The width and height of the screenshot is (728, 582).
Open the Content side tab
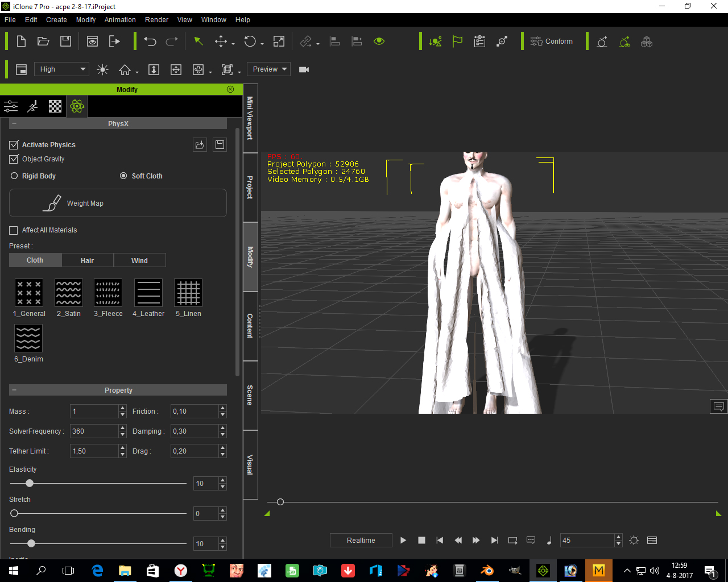tap(250, 326)
